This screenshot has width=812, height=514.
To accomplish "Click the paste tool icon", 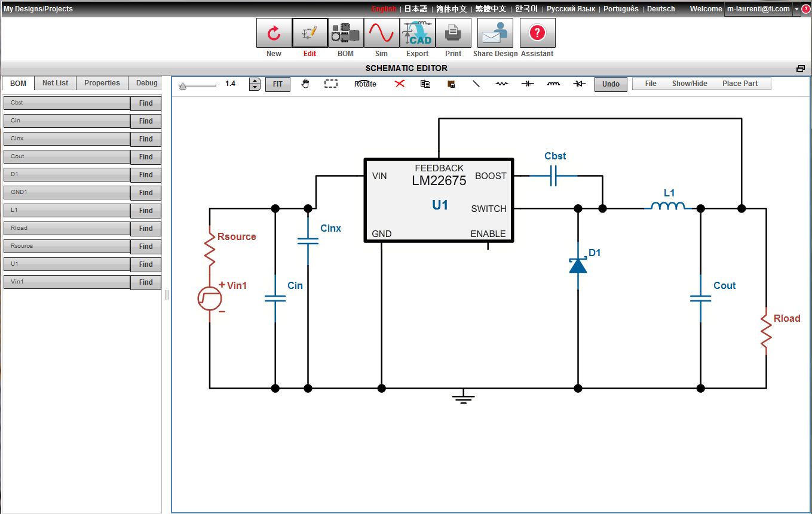I will coord(451,84).
